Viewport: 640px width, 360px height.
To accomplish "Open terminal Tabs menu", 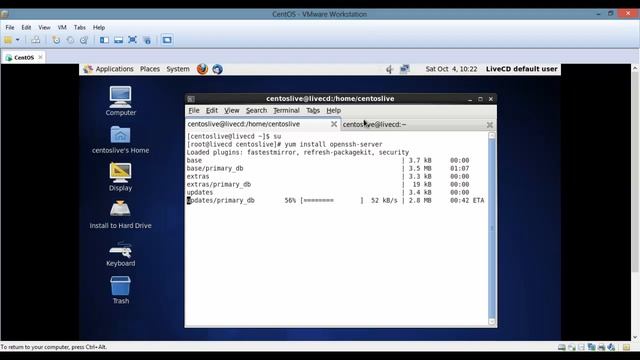I will pyautogui.click(x=313, y=111).
